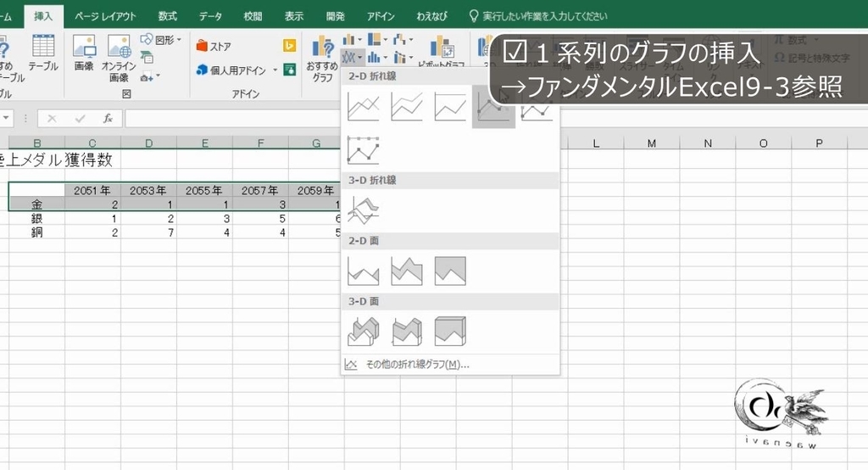Switch to the 挿入 tab

tap(43, 16)
